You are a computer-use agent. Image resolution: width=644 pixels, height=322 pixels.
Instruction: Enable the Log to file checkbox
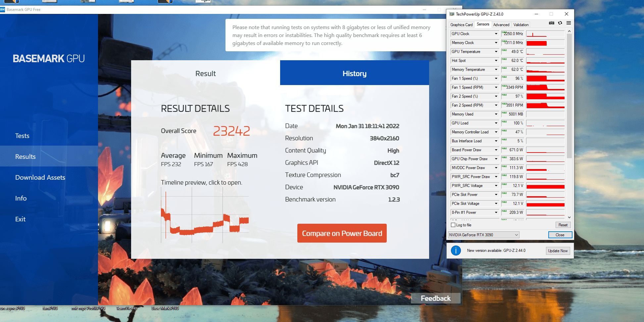[x=453, y=225]
